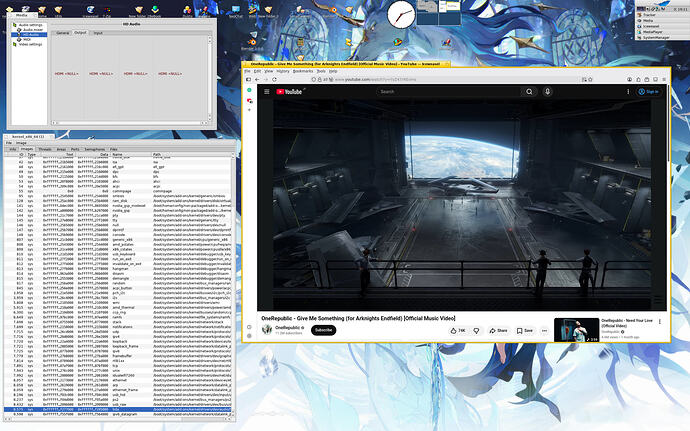Screen dimensions: 690x431
Task: Open the OneRepublic channel avatar
Action: coord(267,330)
